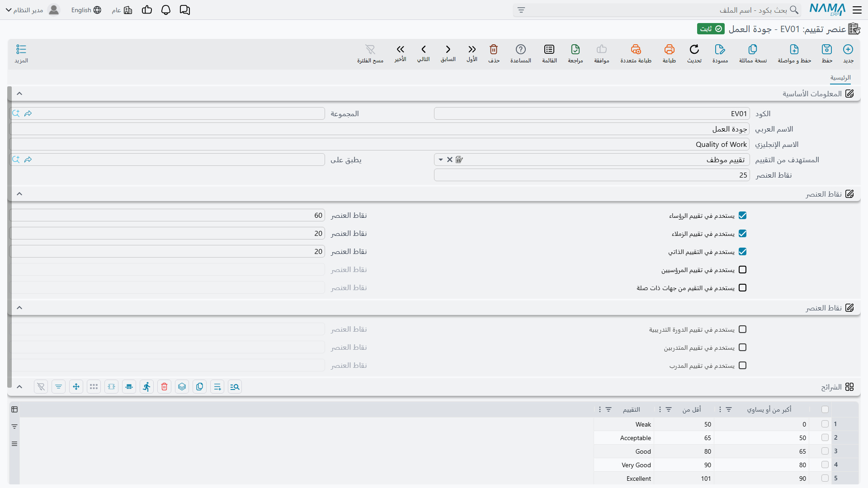Click حفظ و مواصلة (Save and continue) button
Viewport: 868px width, 488px height.
(x=794, y=53)
